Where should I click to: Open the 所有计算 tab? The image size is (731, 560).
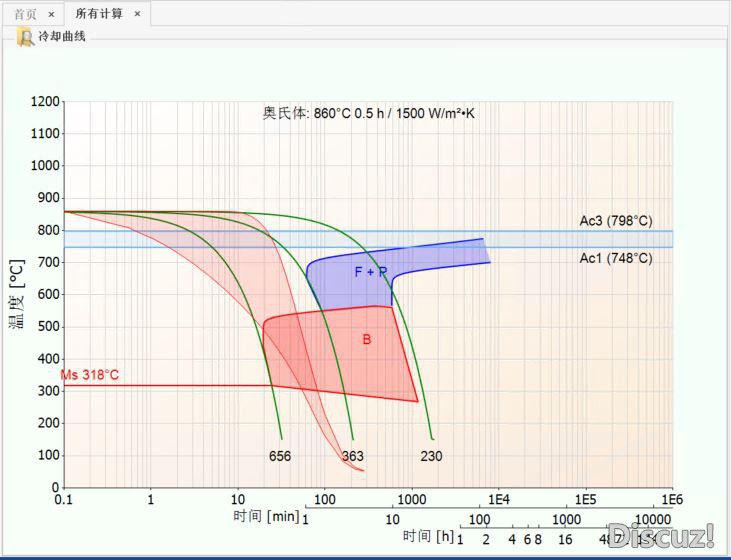click(99, 14)
